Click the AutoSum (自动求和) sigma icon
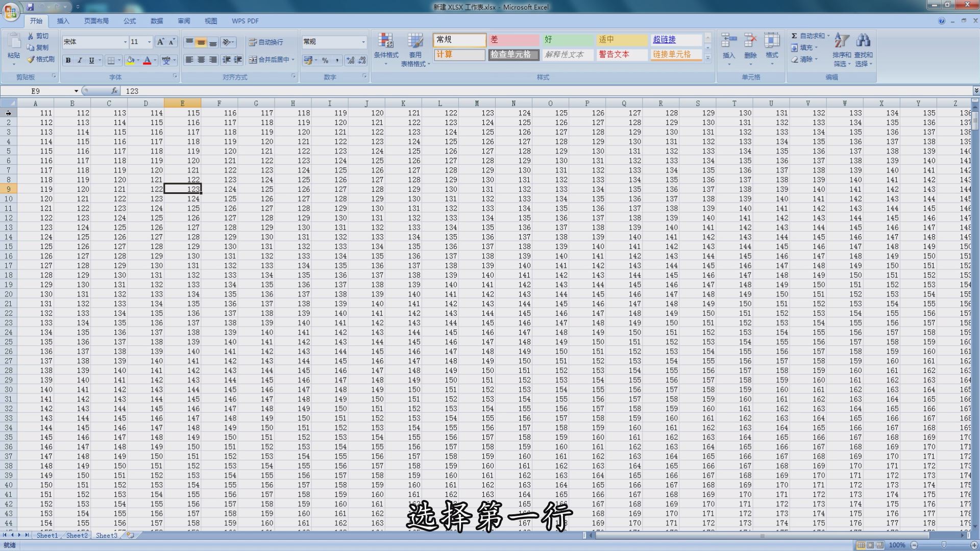 (794, 36)
